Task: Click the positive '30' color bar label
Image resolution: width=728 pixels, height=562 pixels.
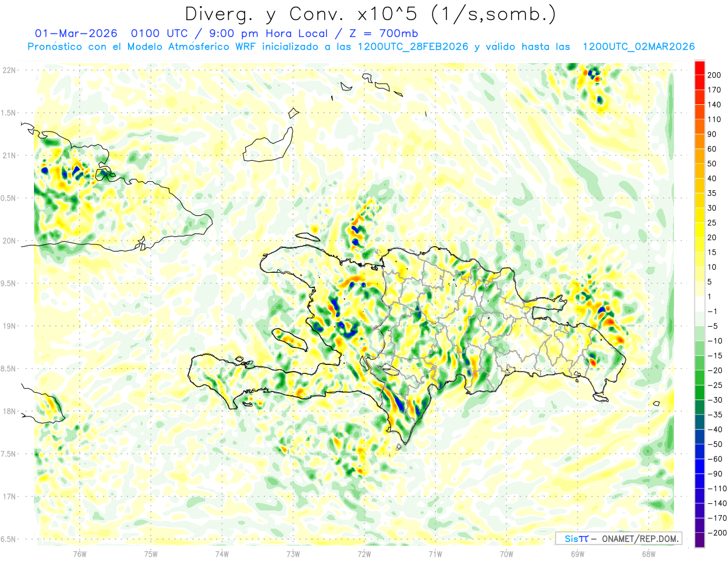Action: click(713, 208)
